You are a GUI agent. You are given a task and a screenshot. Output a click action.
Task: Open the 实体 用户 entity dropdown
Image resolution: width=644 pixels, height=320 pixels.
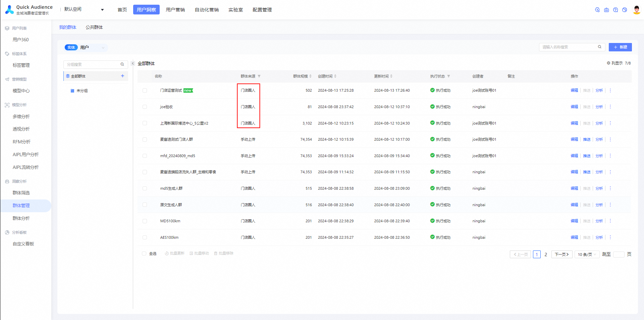click(86, 47)
